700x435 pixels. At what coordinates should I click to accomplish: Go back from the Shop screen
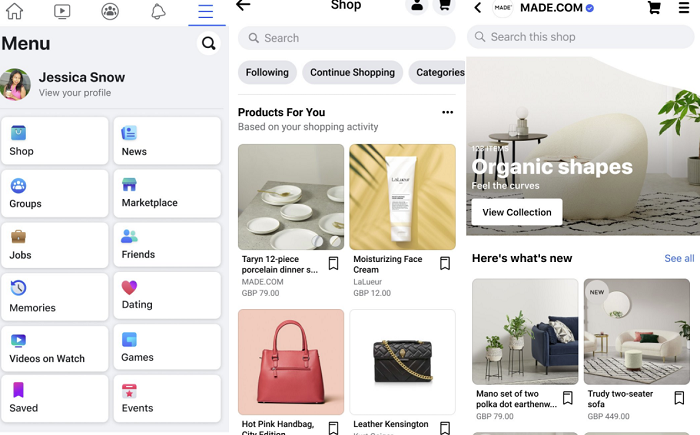click(x=243, y=5)
